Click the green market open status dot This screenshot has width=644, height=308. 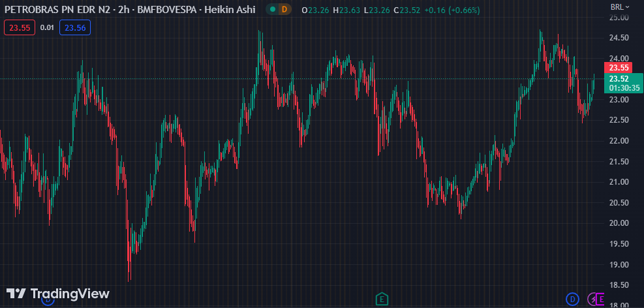(x=272, y=9)
